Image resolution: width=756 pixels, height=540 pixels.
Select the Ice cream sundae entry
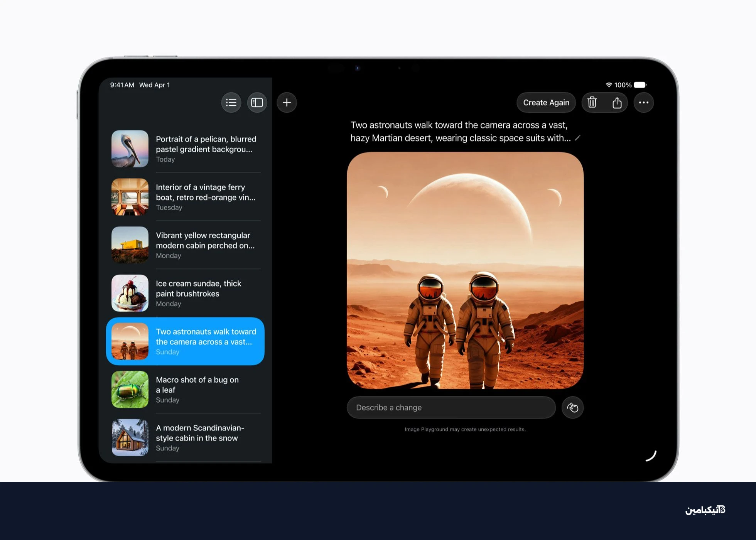point(185,293)
